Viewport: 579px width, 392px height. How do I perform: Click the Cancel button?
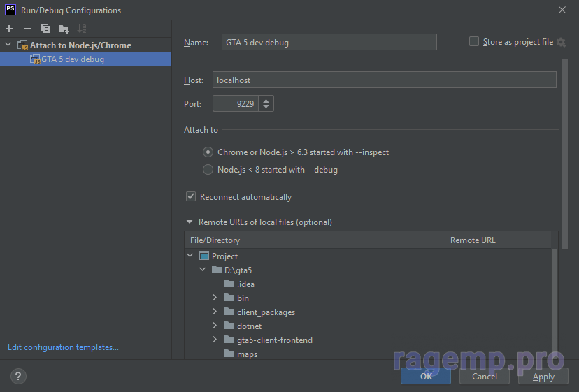point(485,376)
